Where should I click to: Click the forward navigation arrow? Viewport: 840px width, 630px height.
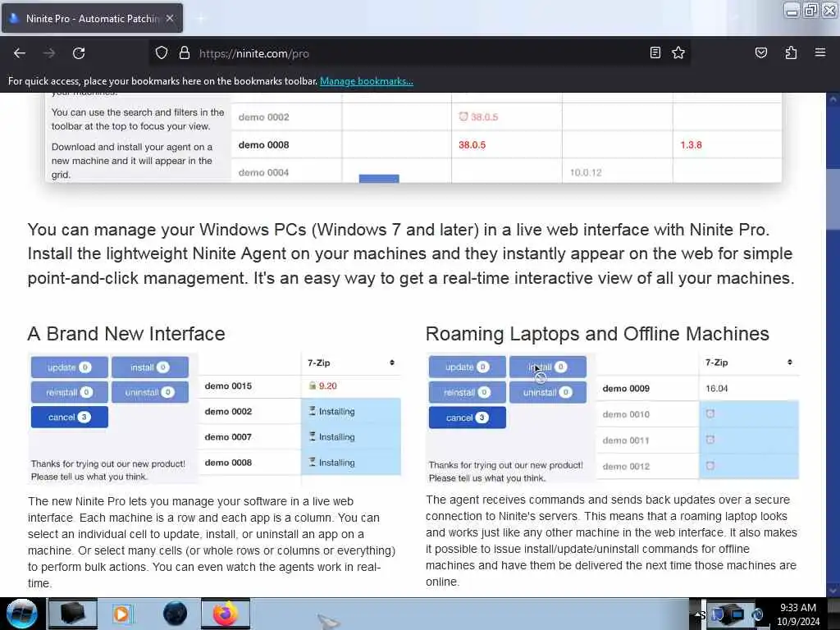[49, 53]
